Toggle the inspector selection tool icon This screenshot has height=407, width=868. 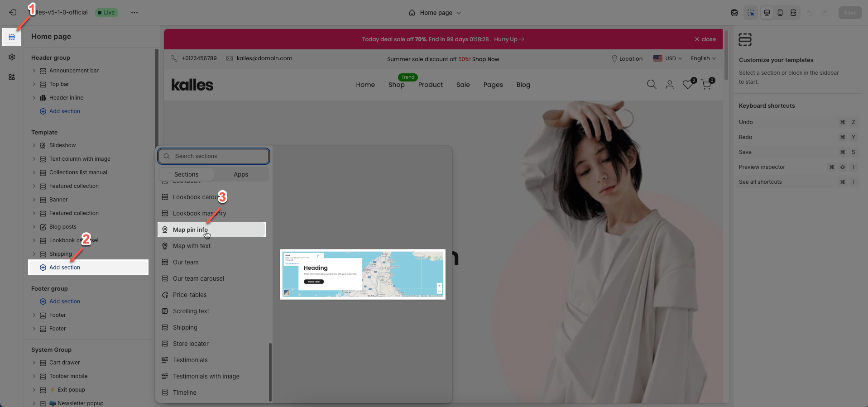751,13
